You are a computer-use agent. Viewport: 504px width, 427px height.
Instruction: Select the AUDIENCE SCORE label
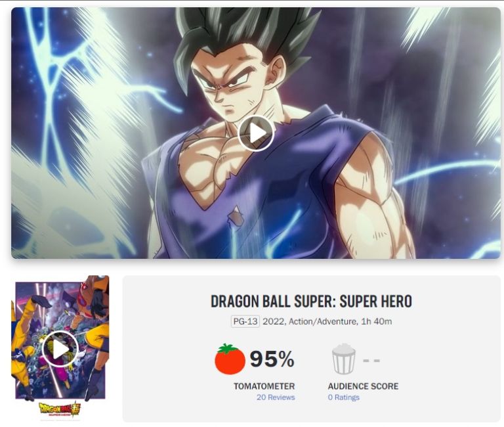tap(363, 386)
